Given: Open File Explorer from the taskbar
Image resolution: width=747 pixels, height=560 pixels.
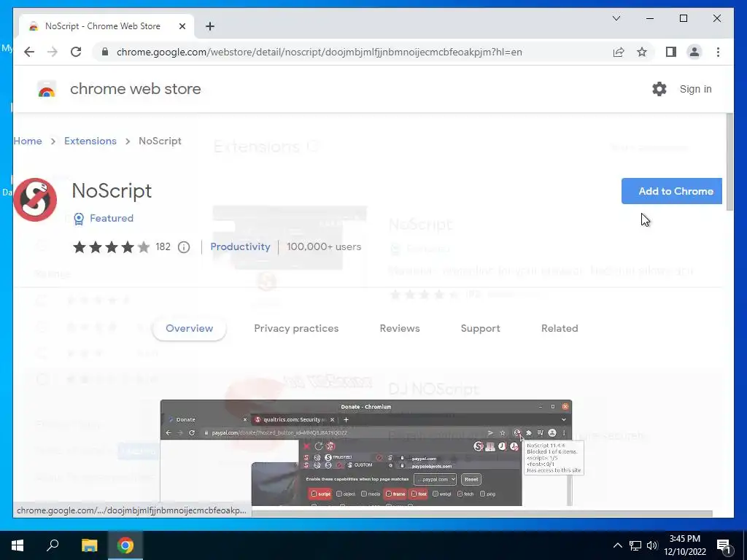Looking at the screenshot, I should tap(89, 545).
